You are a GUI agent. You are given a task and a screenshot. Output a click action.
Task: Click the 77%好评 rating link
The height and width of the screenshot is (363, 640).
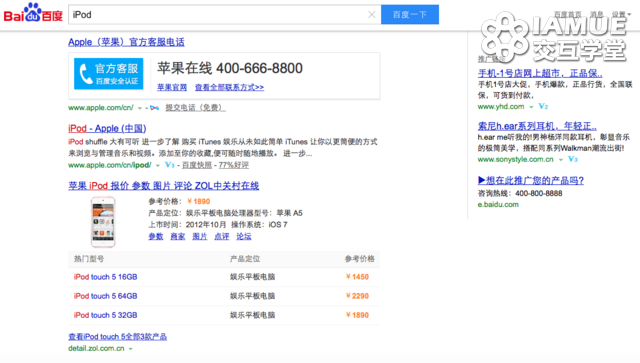(x=233, y=165)
